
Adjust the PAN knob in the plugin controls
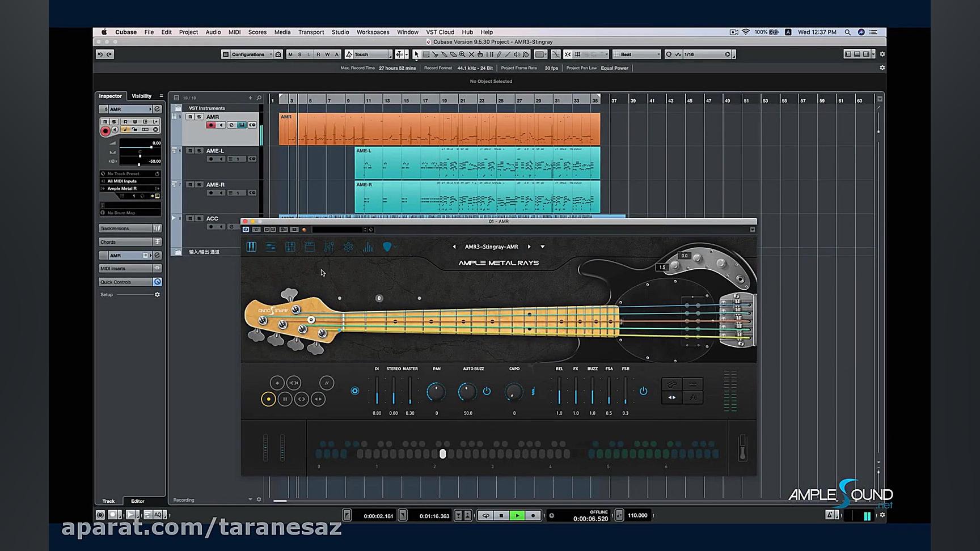(x=436, y=391)
